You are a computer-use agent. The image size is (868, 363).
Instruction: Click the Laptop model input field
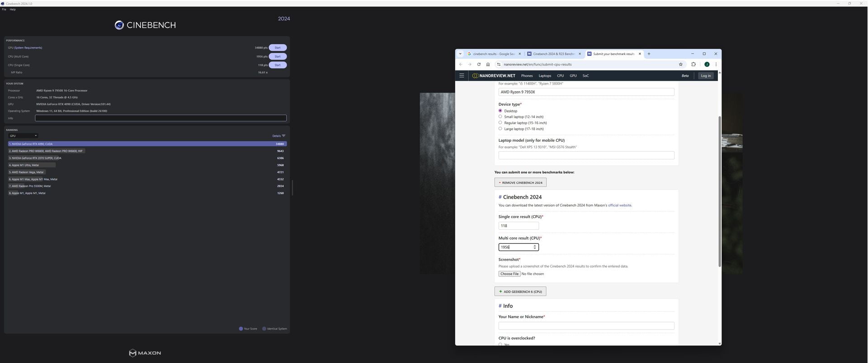click(586, 155)
